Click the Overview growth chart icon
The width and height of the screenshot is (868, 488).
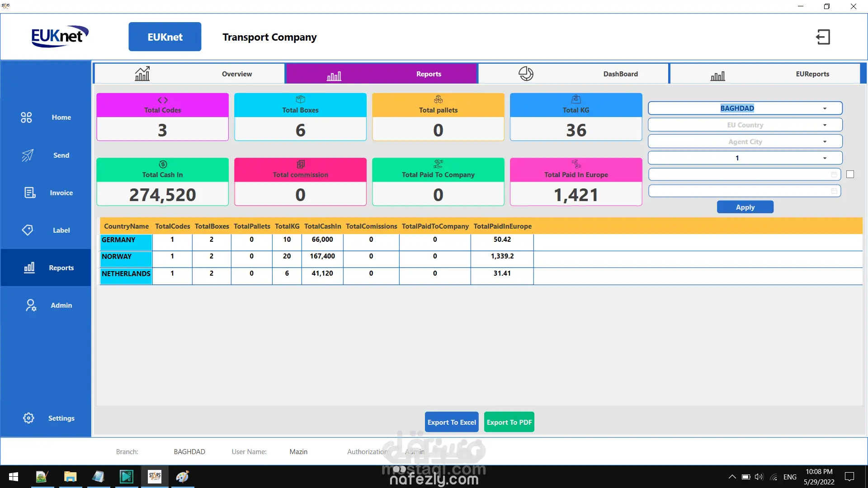[x=142, y=74]
